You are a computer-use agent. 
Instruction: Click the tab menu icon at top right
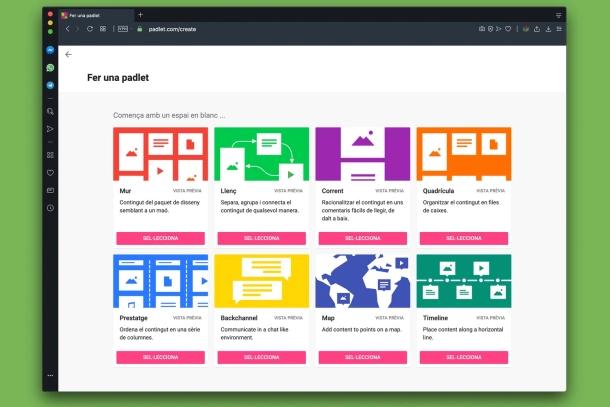tap(559, 15)
